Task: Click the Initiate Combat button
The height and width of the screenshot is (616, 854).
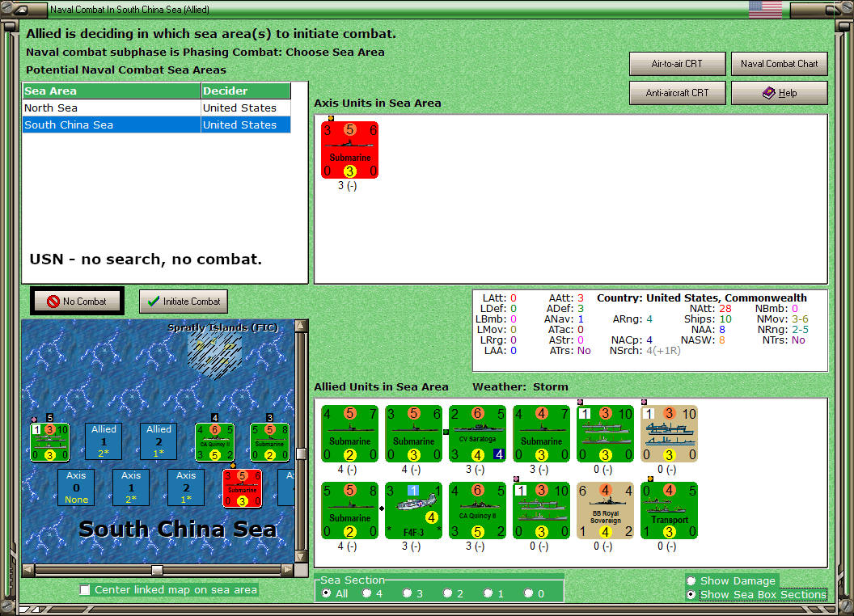Action: [184, 302]
